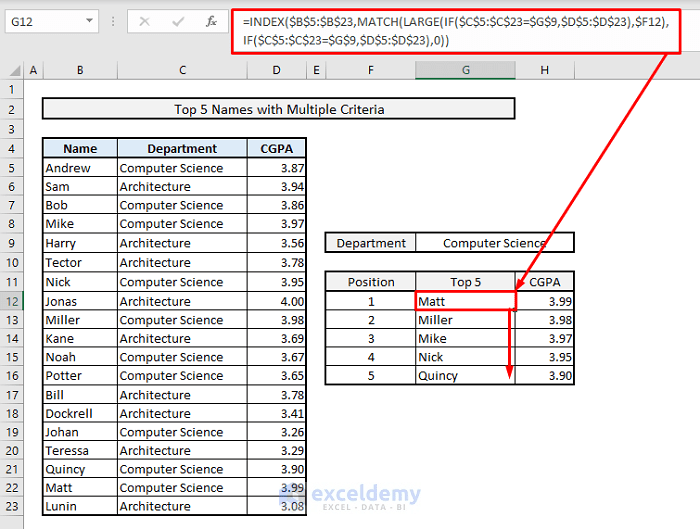This screenshot has width=700, height=529.
Task: Click CGPA value 3.08 for Lunin
Action: point(277,506)
